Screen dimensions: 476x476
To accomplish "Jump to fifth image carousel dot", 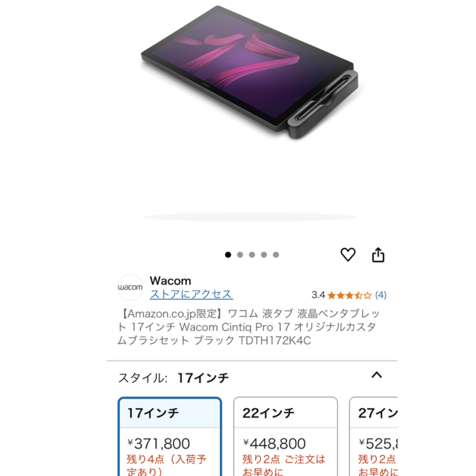I will coord(275,255).
